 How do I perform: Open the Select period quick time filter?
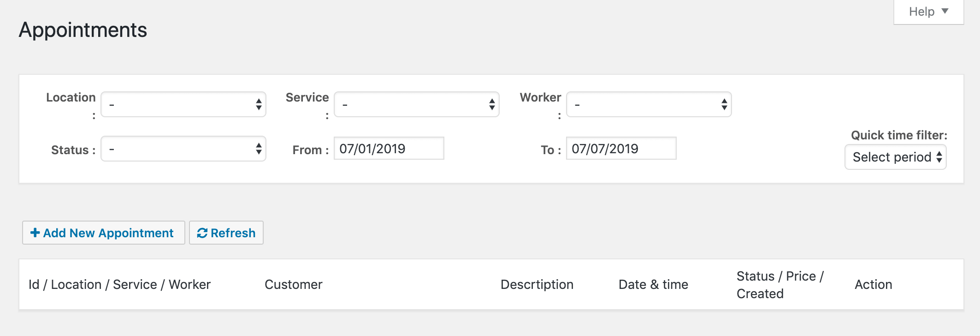click(x=895, y=157)
